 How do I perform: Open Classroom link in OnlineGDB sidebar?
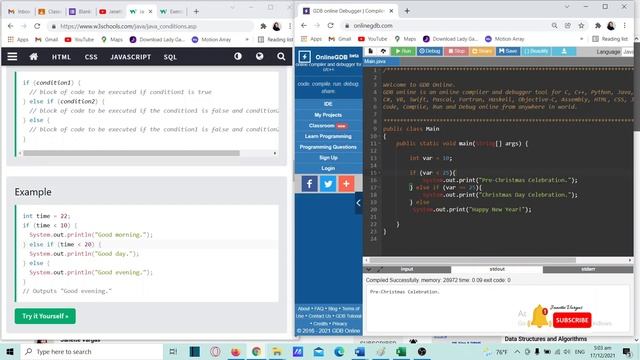point(328,126)
